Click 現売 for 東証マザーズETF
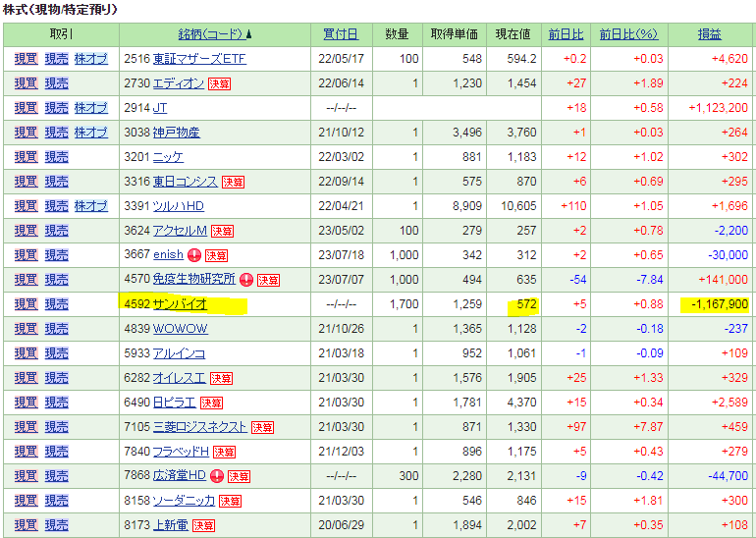The image size is (756, 538). (x=56, y=59)
